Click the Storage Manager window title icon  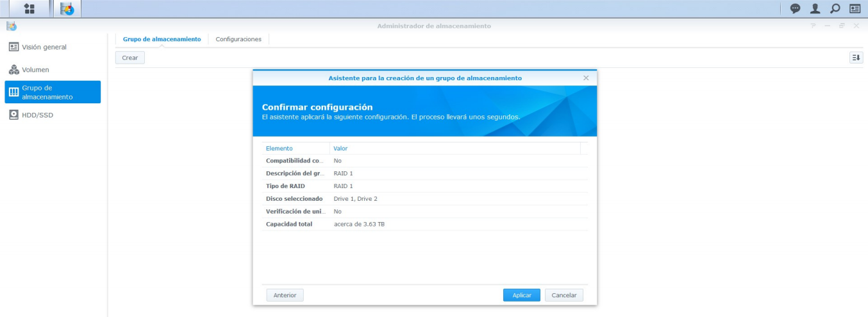tap(11, 26)
